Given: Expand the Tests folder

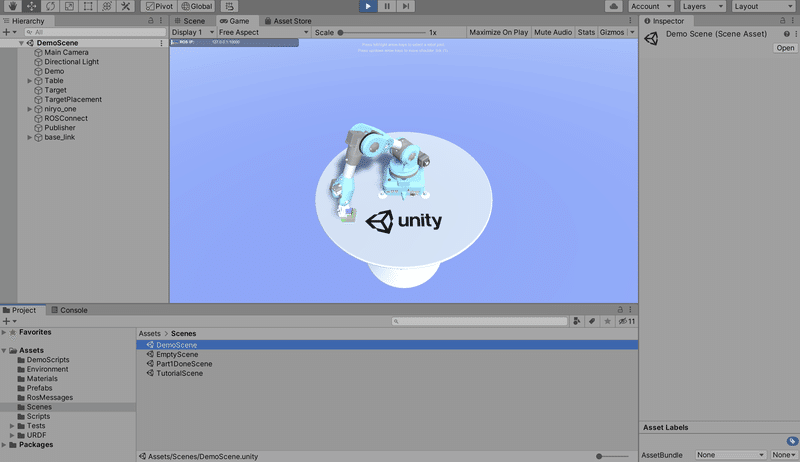Looking at the screenshot, I should (x=12, y=426).
